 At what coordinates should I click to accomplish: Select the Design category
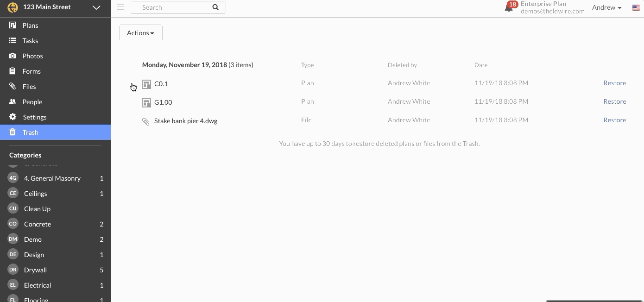tap(56, 255)
